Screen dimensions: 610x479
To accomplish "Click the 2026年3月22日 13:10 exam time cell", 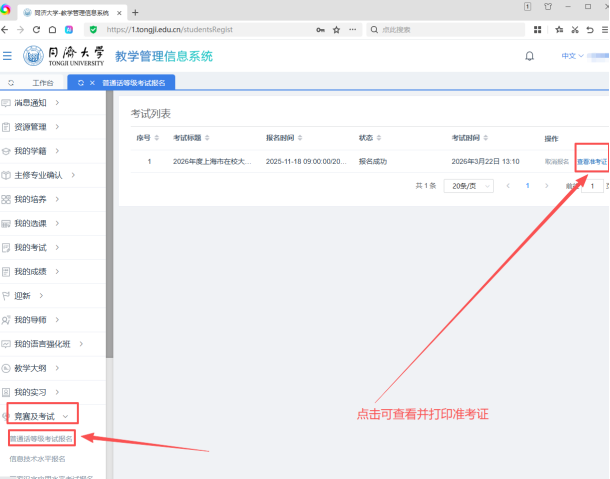I will coord(485,161).
